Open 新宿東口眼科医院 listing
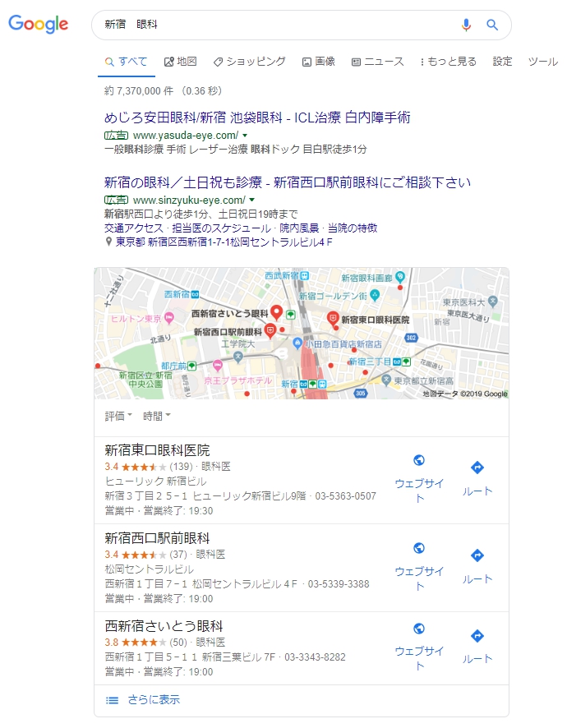The height and width of the screenshot is (728, 567). (x=157, y=450)
